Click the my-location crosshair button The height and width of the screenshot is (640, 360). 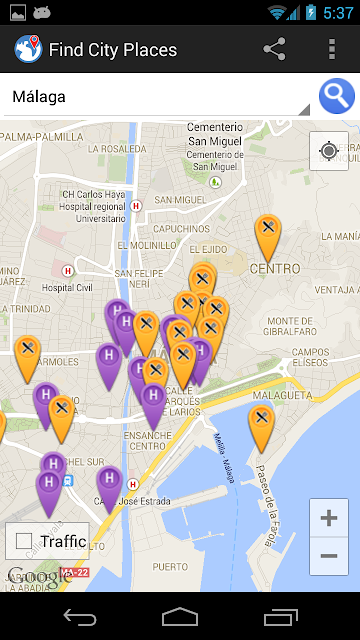click(x=329, y=151)
